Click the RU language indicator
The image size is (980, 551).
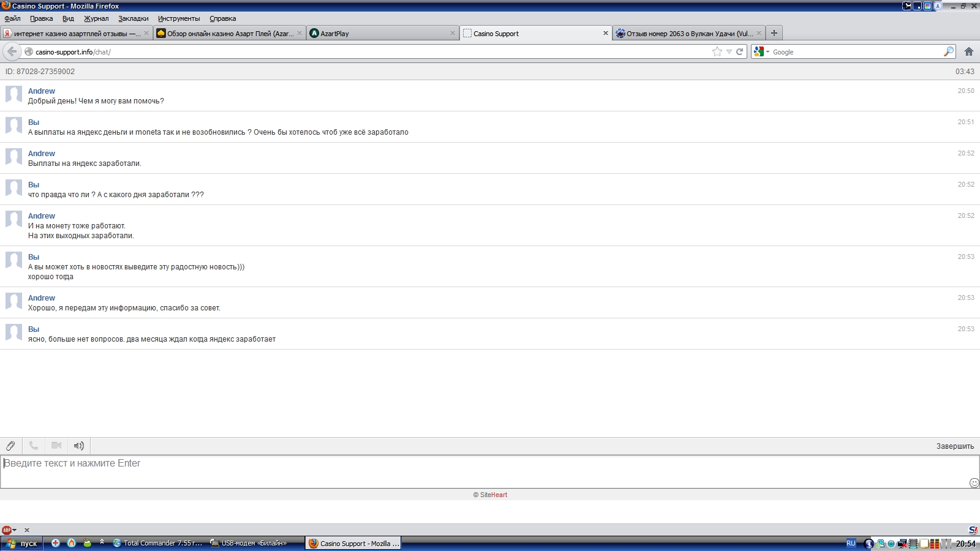[x=851, y=543]
